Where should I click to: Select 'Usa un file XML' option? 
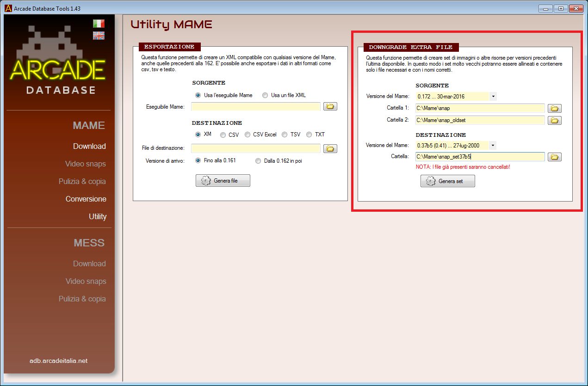265,95
